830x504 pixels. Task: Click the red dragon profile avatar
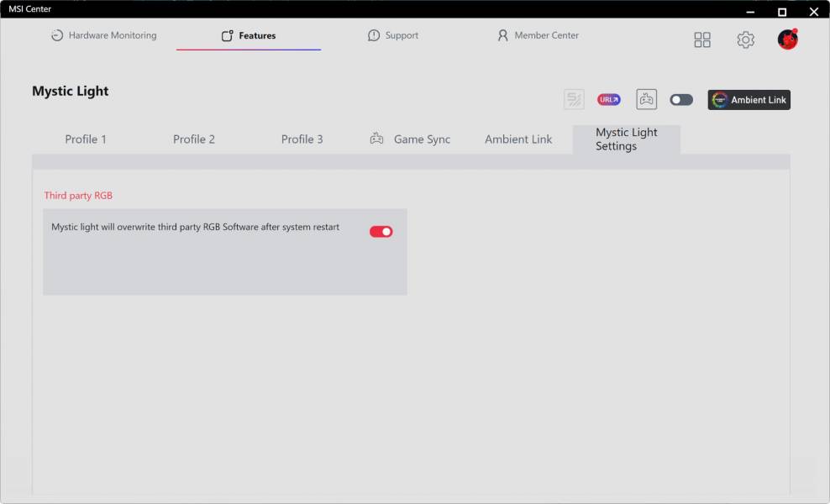tap(787, 39)
